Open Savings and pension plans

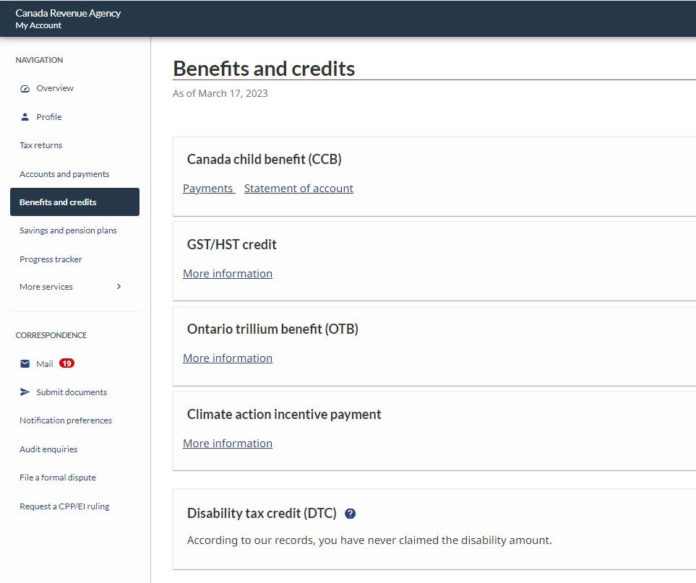pos(68,230)
